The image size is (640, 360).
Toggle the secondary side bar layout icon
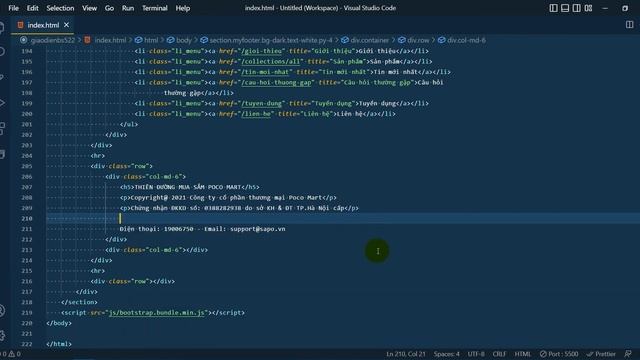pyautogui.click(x=576, y=8)
